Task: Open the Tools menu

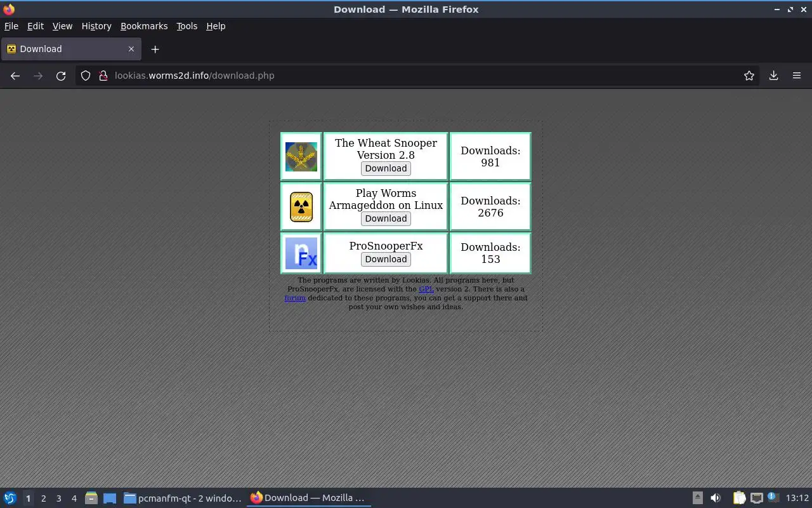Action: click(x=187, y=26)
